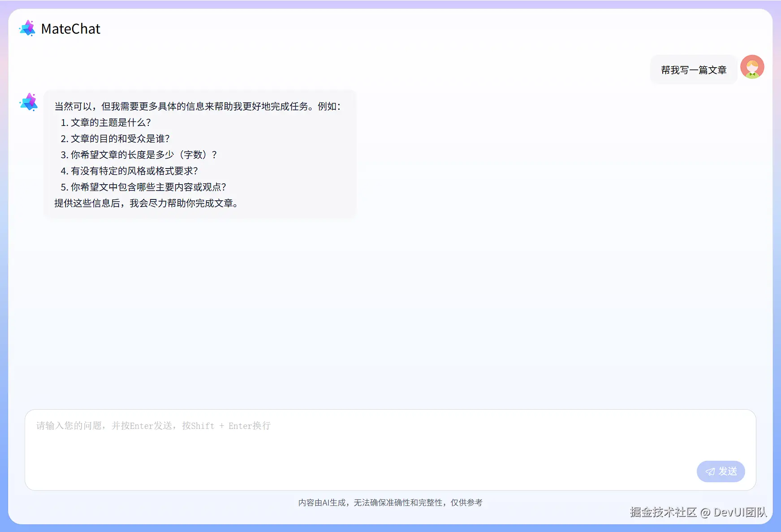Click the AI disclaimer text 内容由AI生成
Image resolution: width=781 pixels, height=532 pixels.
[390, 503]
